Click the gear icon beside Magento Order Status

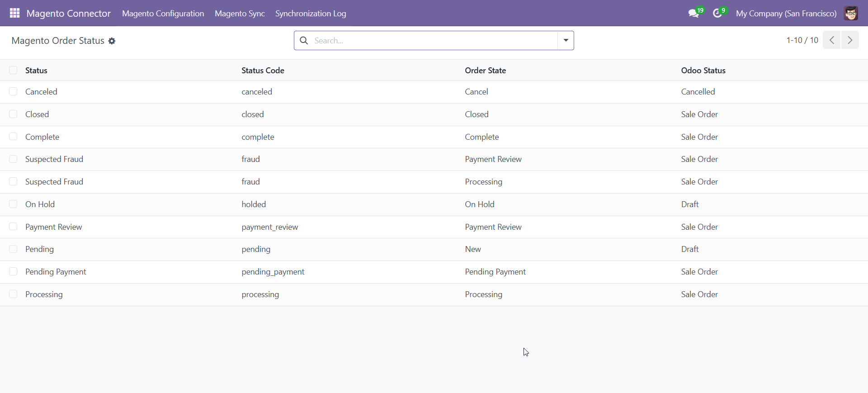(x=112, y=41)
